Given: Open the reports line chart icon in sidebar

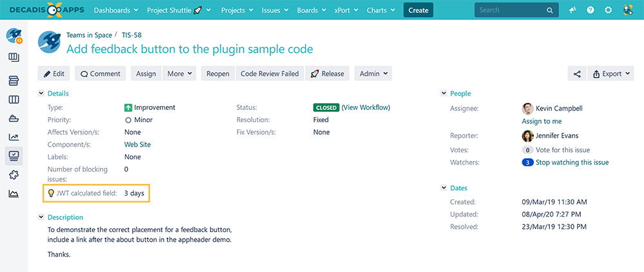Looking at the screenshot, I should [x=14, y=137].
